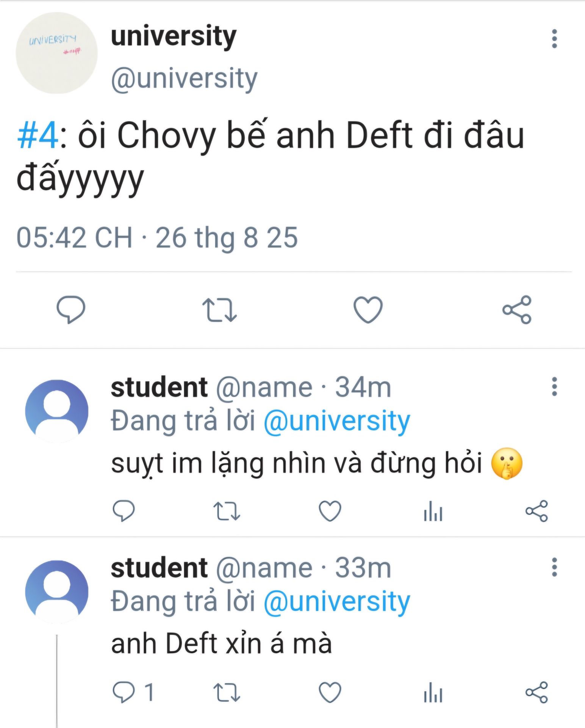
Task: Share the 34m student reply
Action: point(537,511)
